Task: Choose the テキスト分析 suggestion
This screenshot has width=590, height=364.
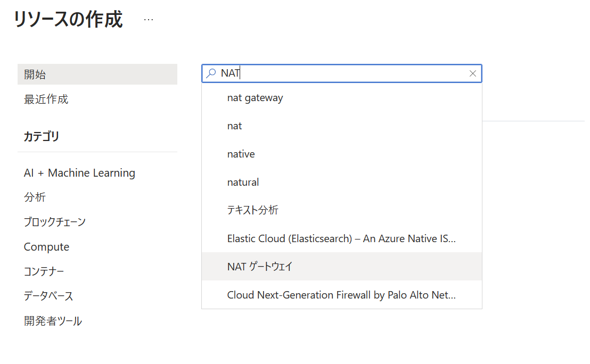Action: [x=252, y=210]
